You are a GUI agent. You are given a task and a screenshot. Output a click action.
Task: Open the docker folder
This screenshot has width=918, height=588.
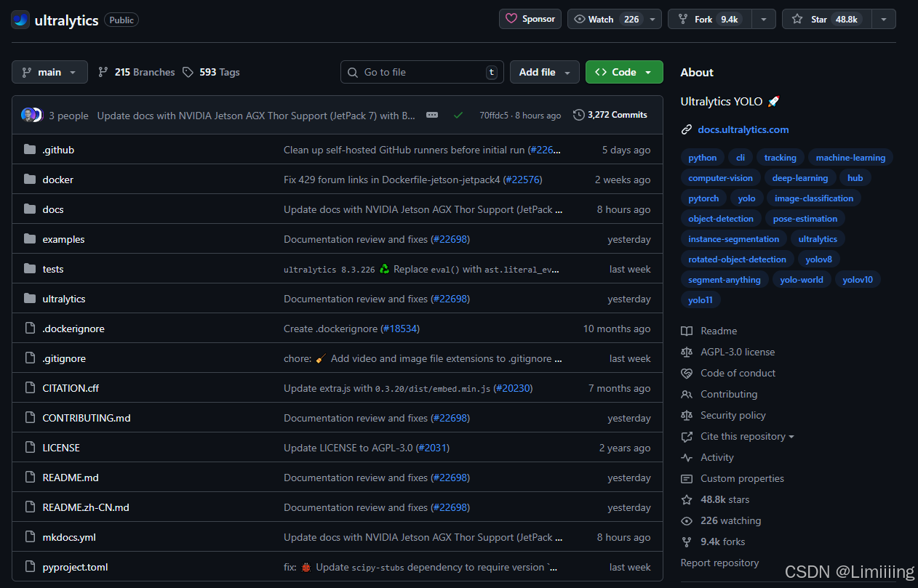pos(58,180)
